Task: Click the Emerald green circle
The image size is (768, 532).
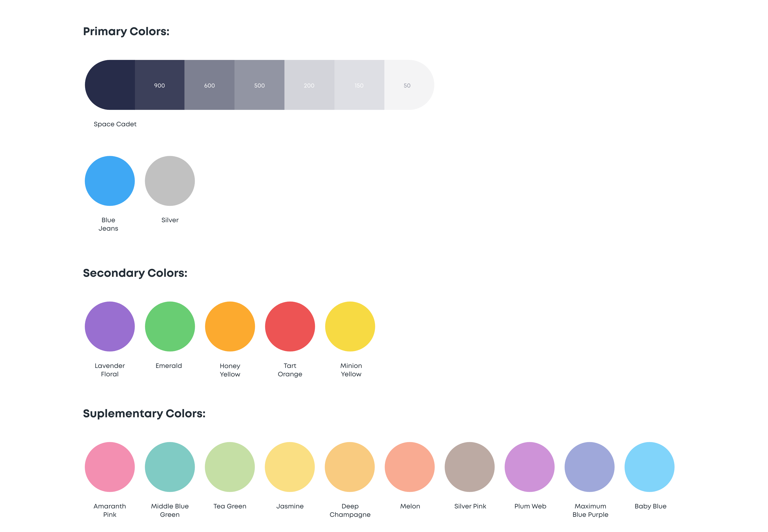Action: [170, 326]
